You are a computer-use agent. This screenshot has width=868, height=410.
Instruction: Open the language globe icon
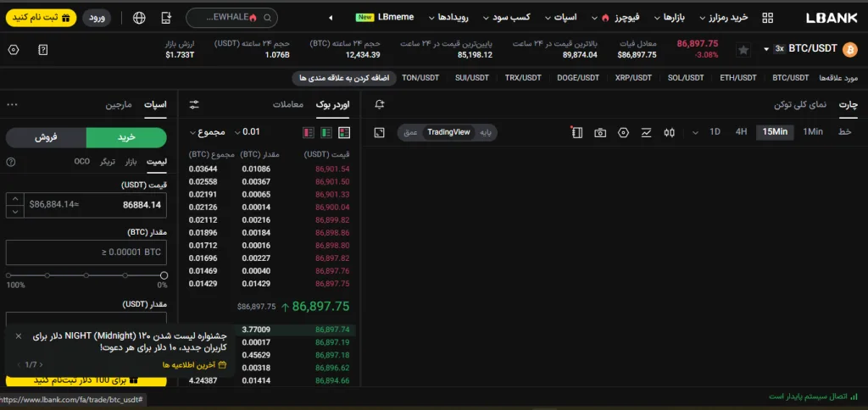(x=139, y=17)
